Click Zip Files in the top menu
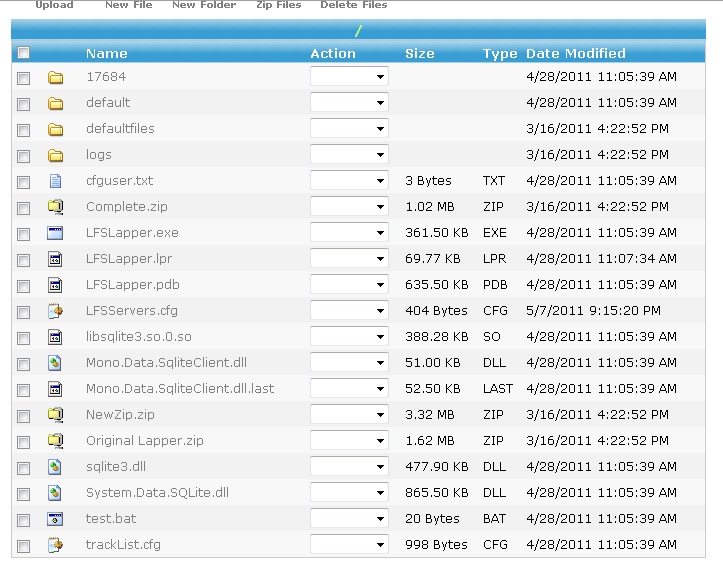Viewport: 723px width, 563px height. click(x=279, y=5)
